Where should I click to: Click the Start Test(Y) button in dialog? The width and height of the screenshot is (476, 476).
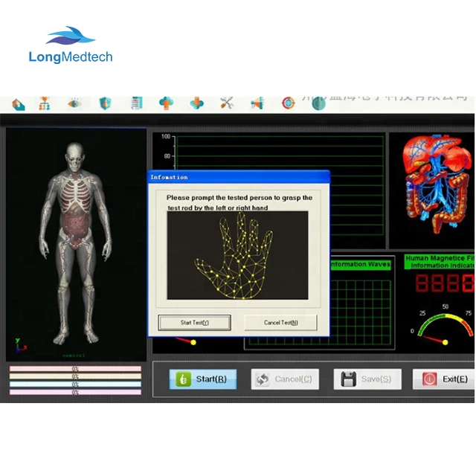point(195,322)
